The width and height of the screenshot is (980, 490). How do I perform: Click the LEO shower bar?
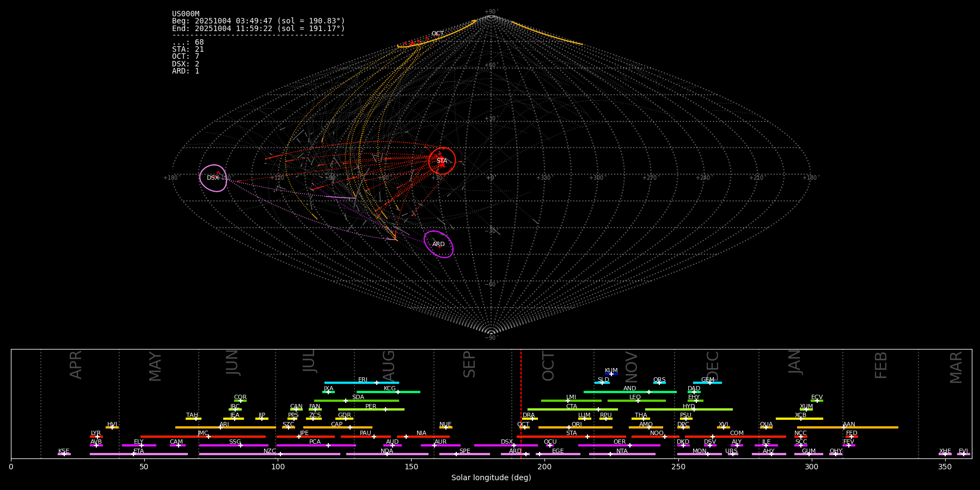coord(636,400)
